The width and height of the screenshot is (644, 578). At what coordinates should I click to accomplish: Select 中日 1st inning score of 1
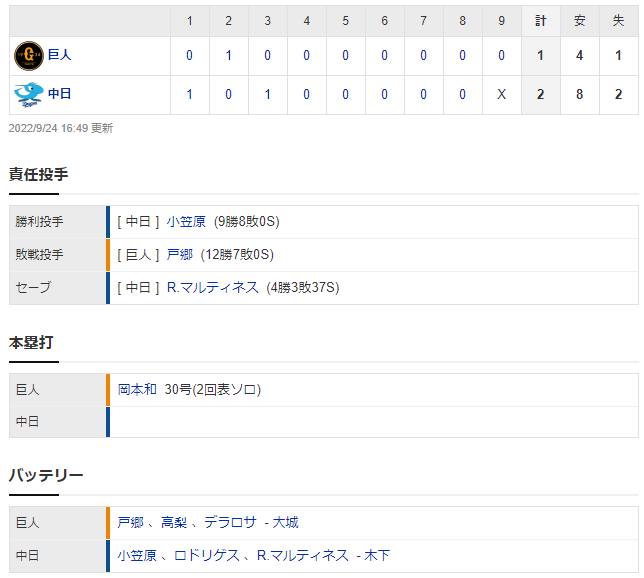(189, 94)
